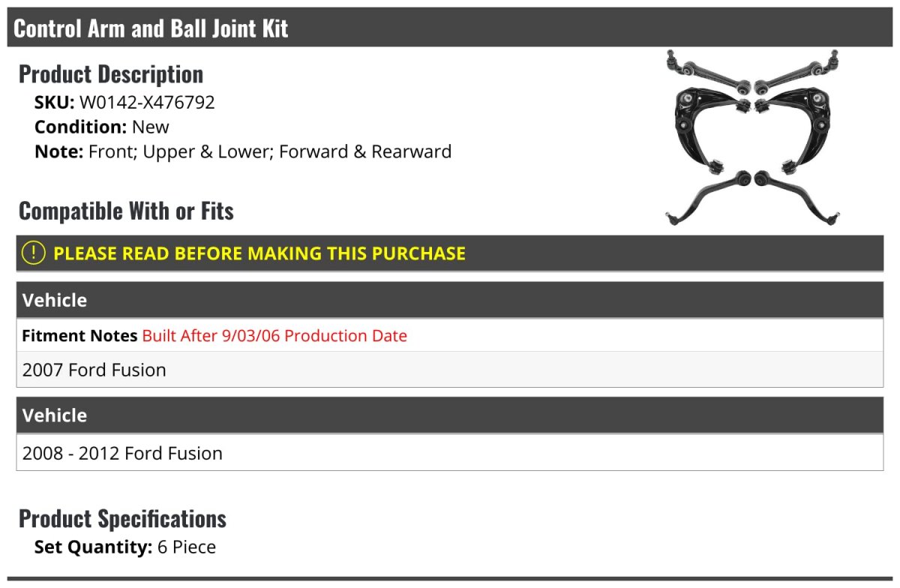Select the 2007 Ford Fusion row
The image size is (900, 588).
[x=450, y=370]
